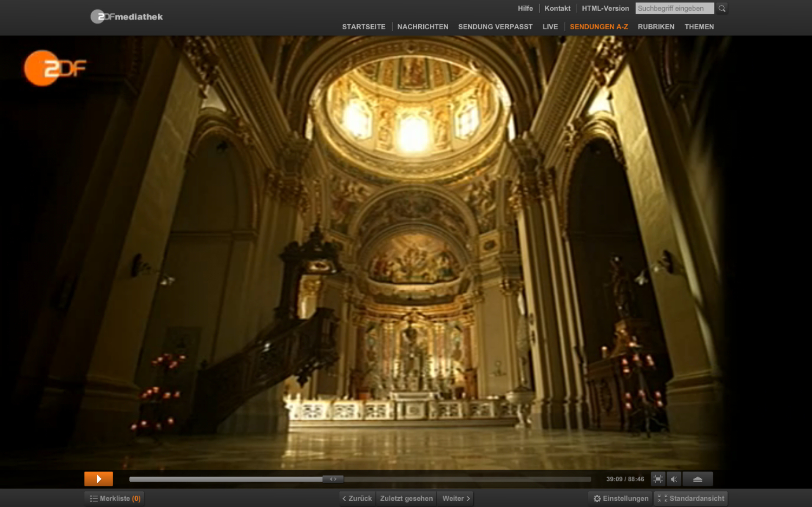812x507 pixels.
Task: Click the eject-style arrow button
Action: (697, 479)
